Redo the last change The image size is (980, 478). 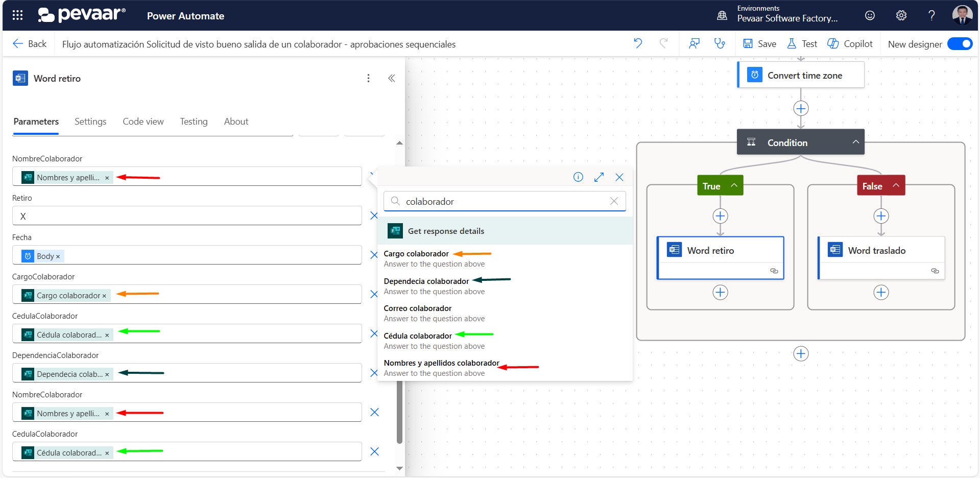[663, 43]
